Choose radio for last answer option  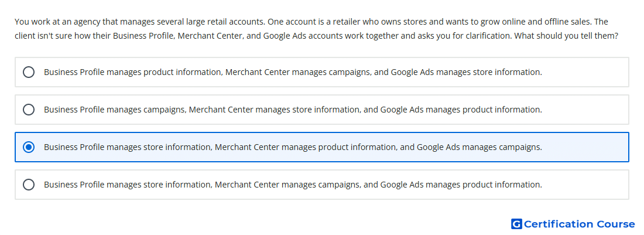(29, 185)
